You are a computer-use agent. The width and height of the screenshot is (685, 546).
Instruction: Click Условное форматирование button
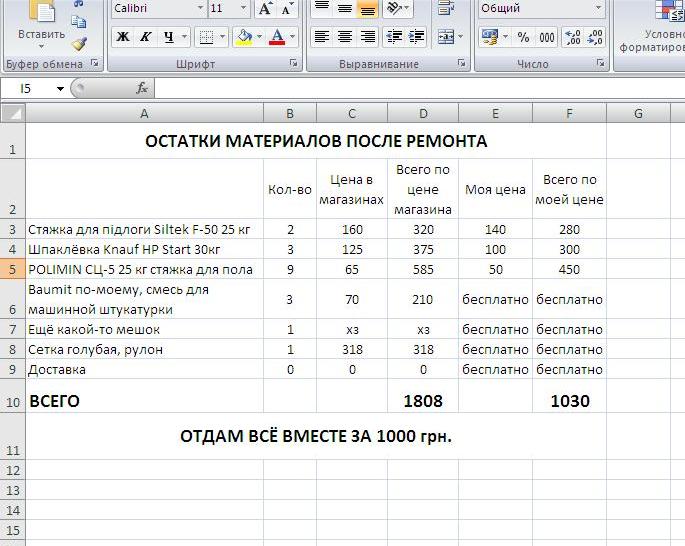(651, 26)
